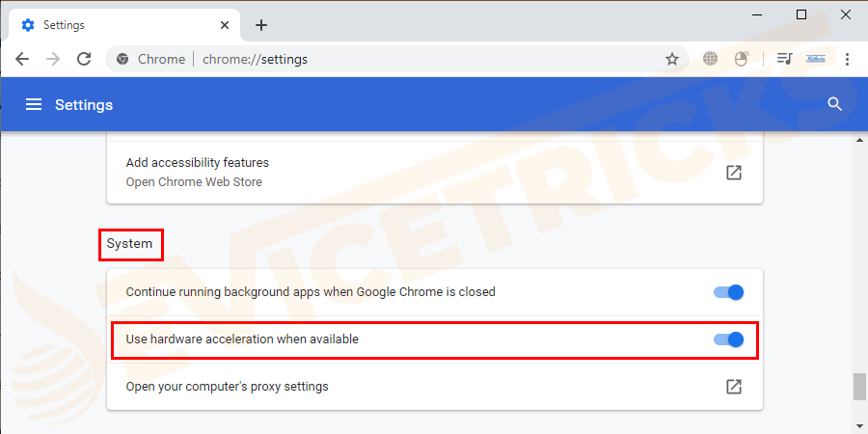
Task: Open the Chrome three-dot menu
Action: [848, 59]
